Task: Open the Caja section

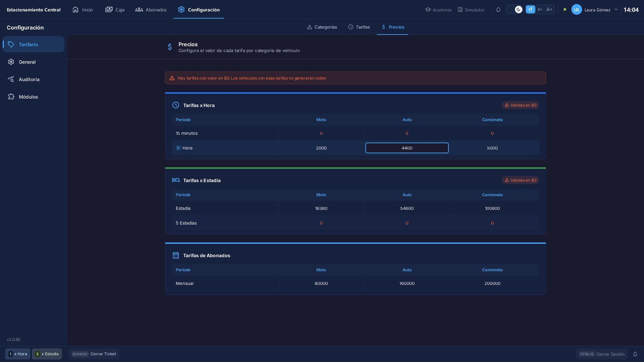Action: [115, 10]
